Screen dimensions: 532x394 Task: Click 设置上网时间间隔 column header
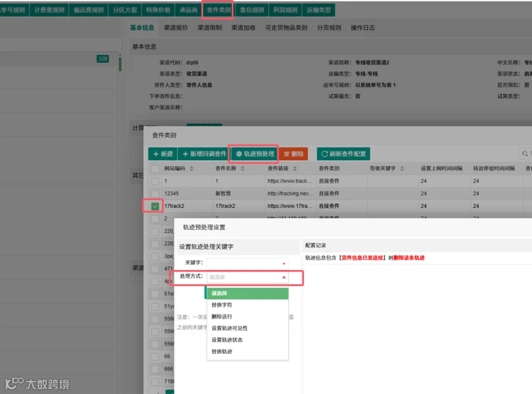pos(442,168)
